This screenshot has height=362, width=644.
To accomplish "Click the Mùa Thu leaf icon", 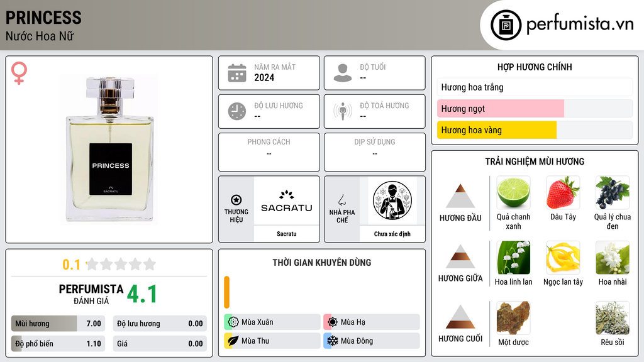I will tap(233, 341).
